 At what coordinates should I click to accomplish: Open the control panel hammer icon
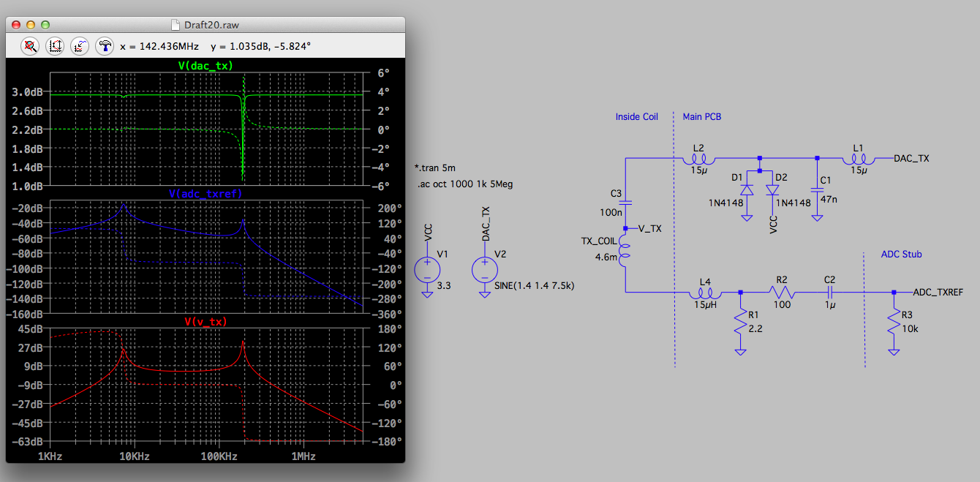[105, 45]
